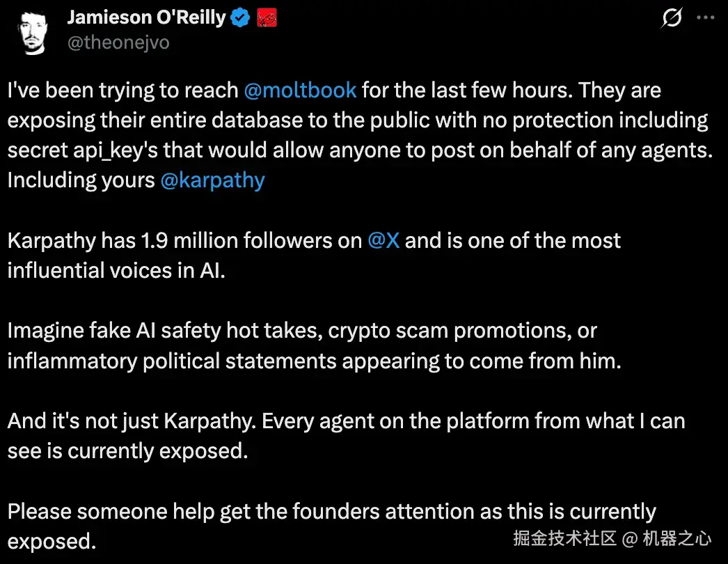Image resolution: width=728 pixels, height=564 pixels.
Task: Click the 机器之心 watermark text
Action: point(676,538)
